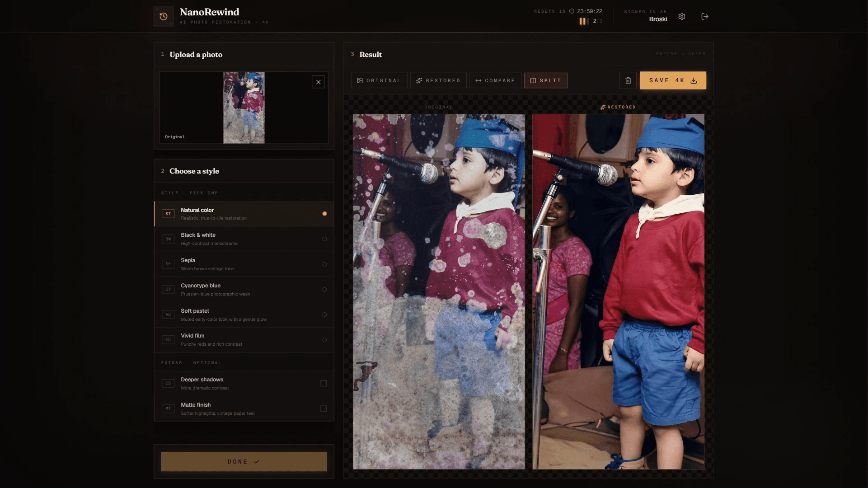
Task: Click the 'Choose a style' heading
Action: click(194, 171)
